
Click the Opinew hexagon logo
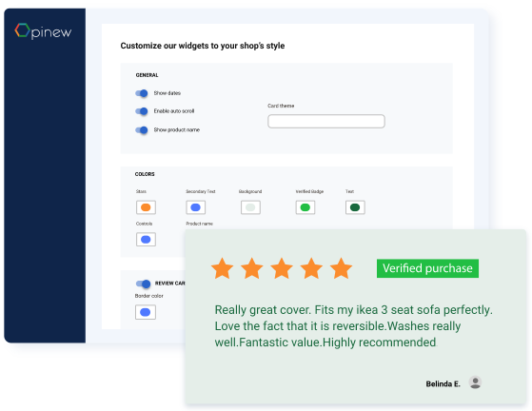click(23, 30)
